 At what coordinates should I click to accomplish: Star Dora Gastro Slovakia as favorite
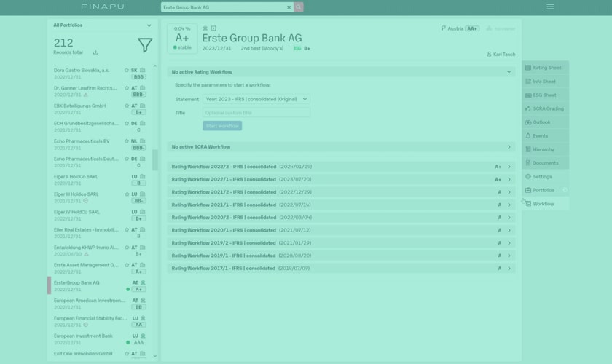[127, 70]
